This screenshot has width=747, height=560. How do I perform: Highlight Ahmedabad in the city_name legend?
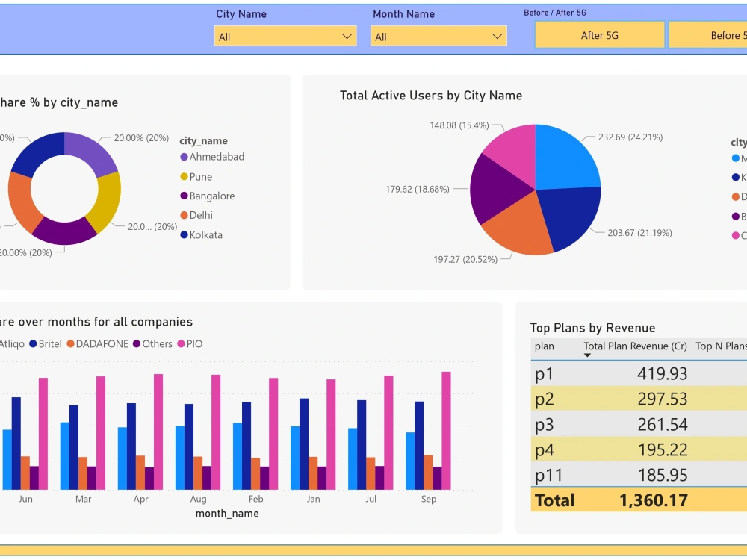click(x=212, y=157)
